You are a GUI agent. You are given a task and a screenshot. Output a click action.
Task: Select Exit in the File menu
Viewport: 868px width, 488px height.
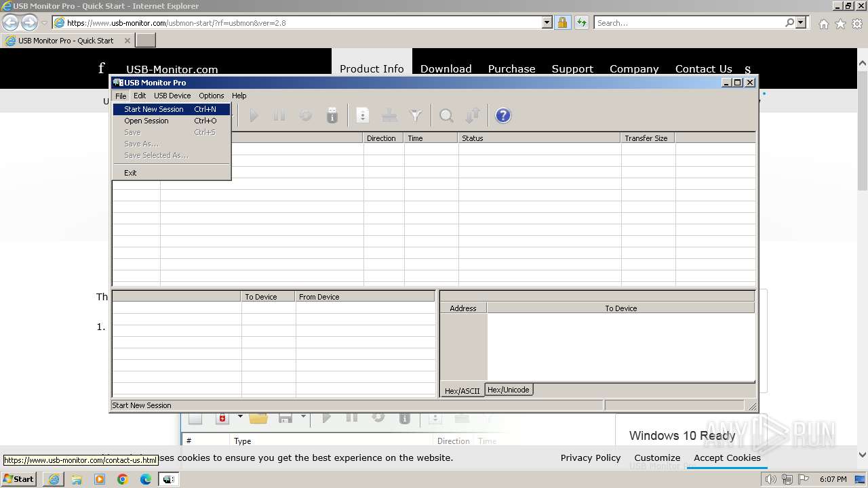(x=172, y=173)
